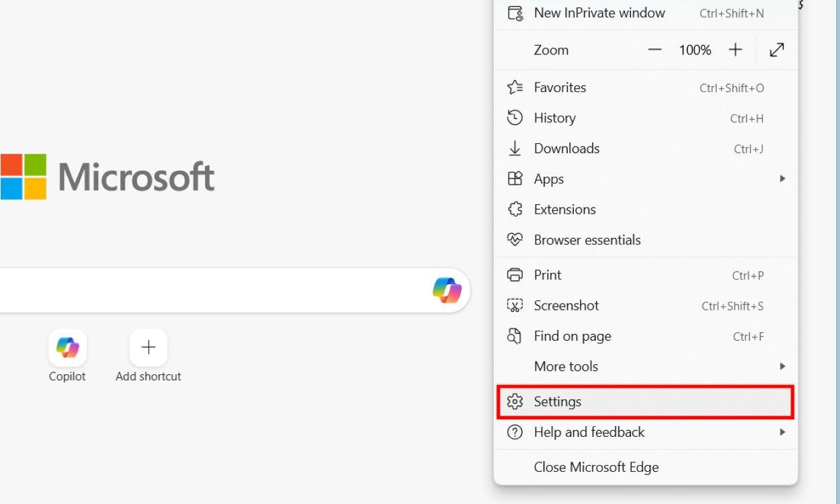Click the Microsoft logo
This screenshot has height=504, width=840.
tap(108, 177)
